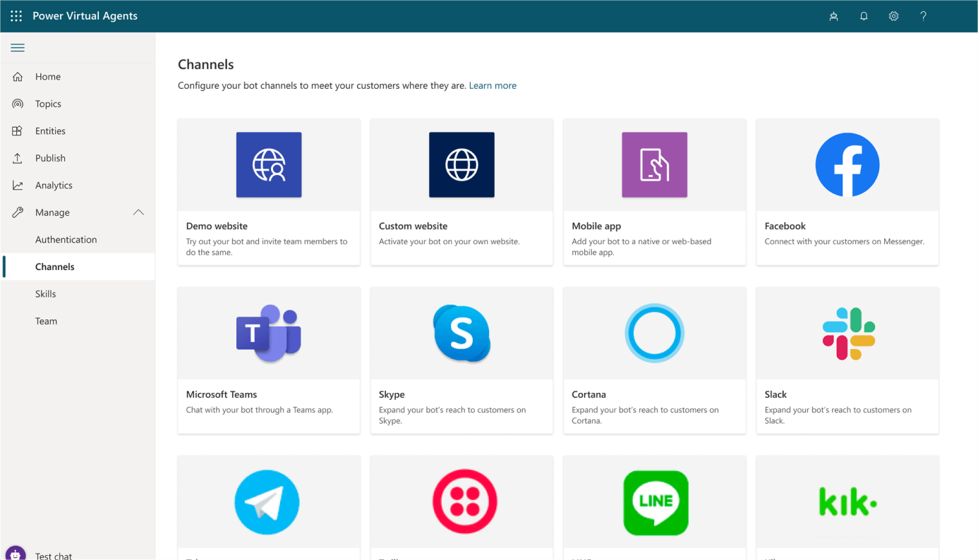Screen dimensions: 978x560
Task: Go to Topics in sidebar
Action: [x=48, y=104]
